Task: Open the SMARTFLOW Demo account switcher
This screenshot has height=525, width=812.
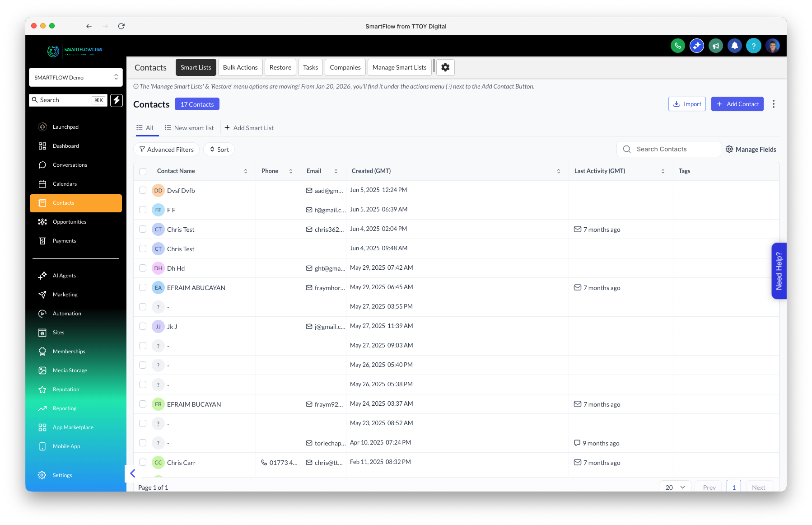Action: tap(75, 77)
